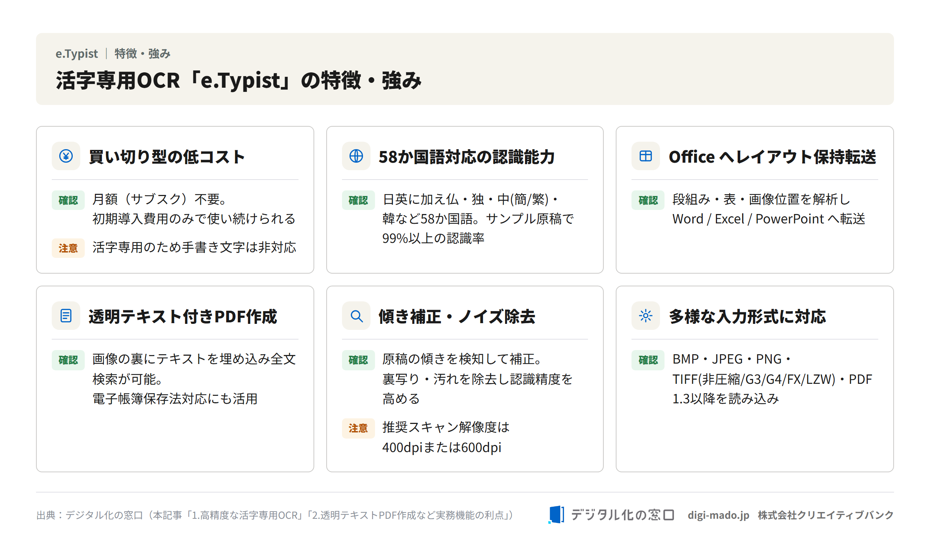Click 株式会社クリエイティブバンク in the footer
The height and width of the screenshot is (560, 930).
pyautogui.click(x=825, y=515)
